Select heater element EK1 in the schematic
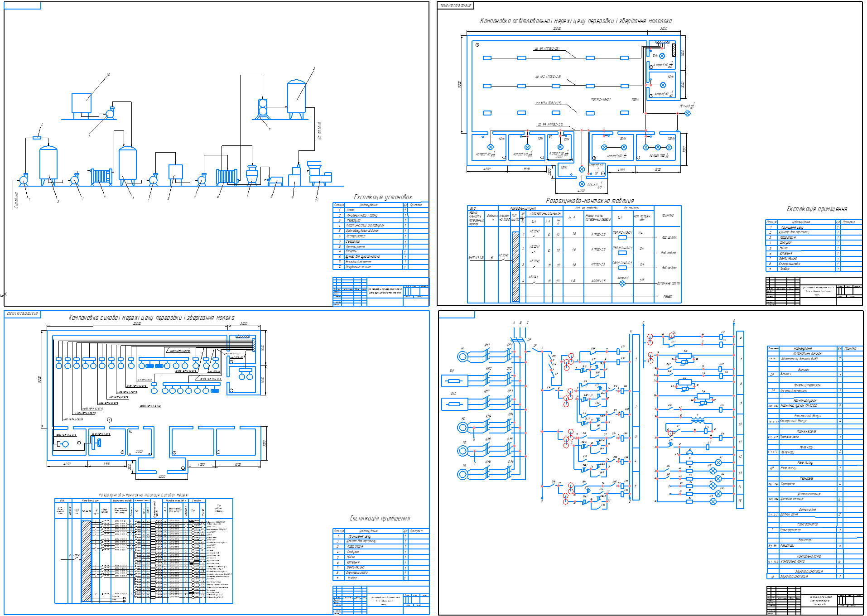The height and width of the screenshot is (616, 867). (x=454, y=381)
